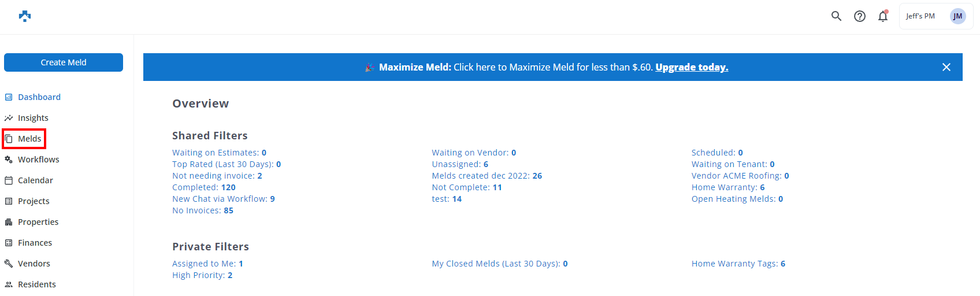Open the notifications bell icon
Viewport: 980px width, 296px height.
point(883,16)
